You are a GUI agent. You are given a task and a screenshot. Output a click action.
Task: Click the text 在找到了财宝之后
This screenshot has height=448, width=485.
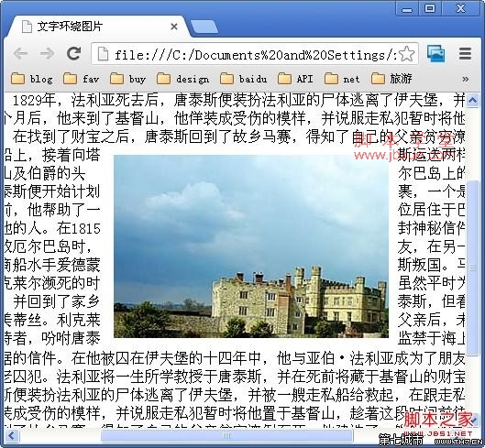coord(71,137)
